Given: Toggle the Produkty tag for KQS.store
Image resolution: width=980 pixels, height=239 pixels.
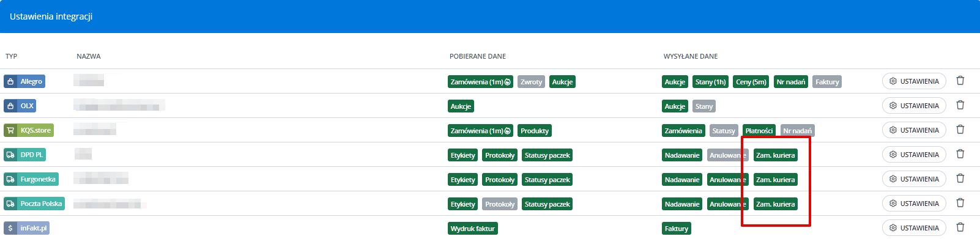Looking at the screenshot, I should coord(535,131).
